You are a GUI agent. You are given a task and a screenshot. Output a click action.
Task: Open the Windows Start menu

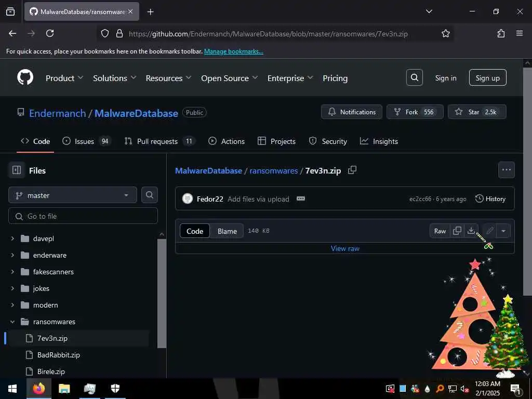(12, 389)
